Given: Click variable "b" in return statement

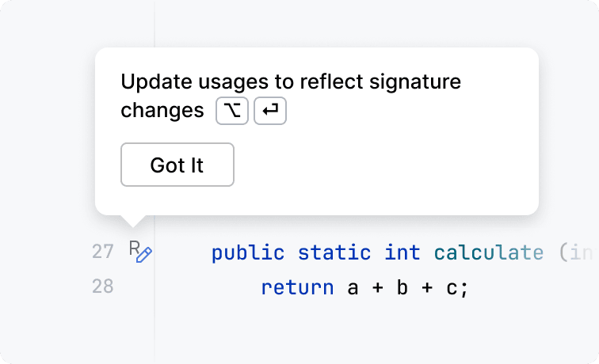Looking at the screenshot, I should point(403,287).
